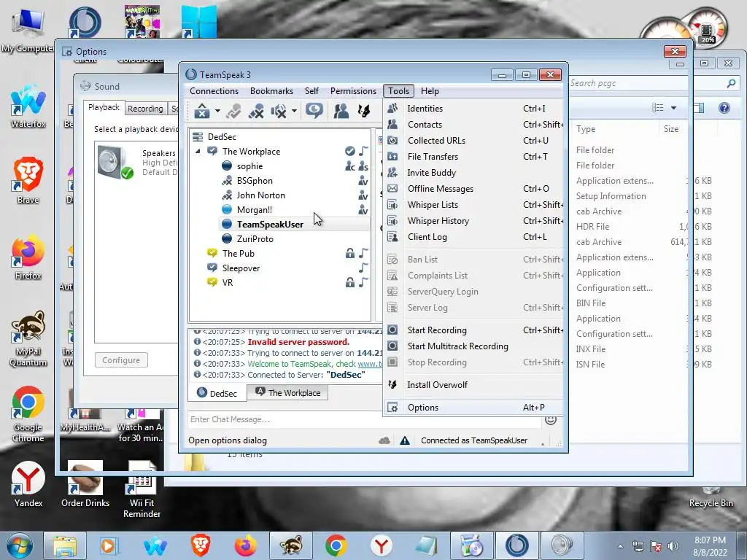Click TeamSpeak icon in taskbar
The width and height of the screenshot is (747, 560).
(x=517, y=545)
